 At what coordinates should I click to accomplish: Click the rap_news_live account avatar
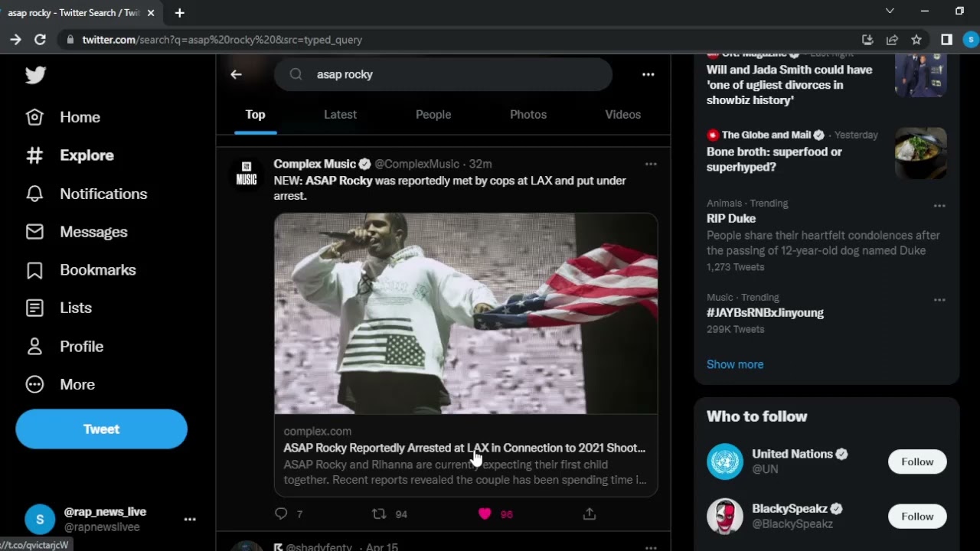pyautogui.click(x=40, y=520)
